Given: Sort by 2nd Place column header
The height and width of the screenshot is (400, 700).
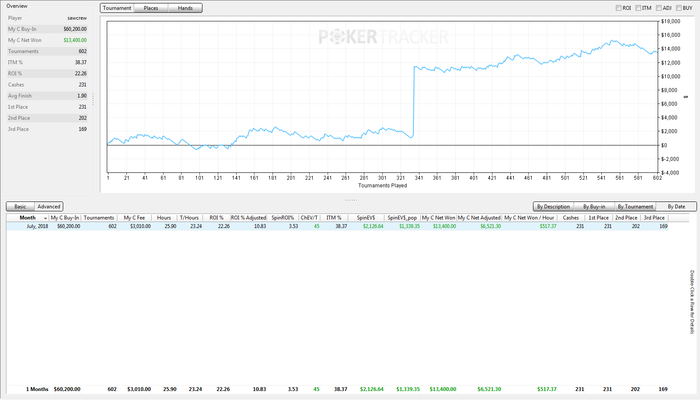Looking at the screenshot, I should click(626, 218).
